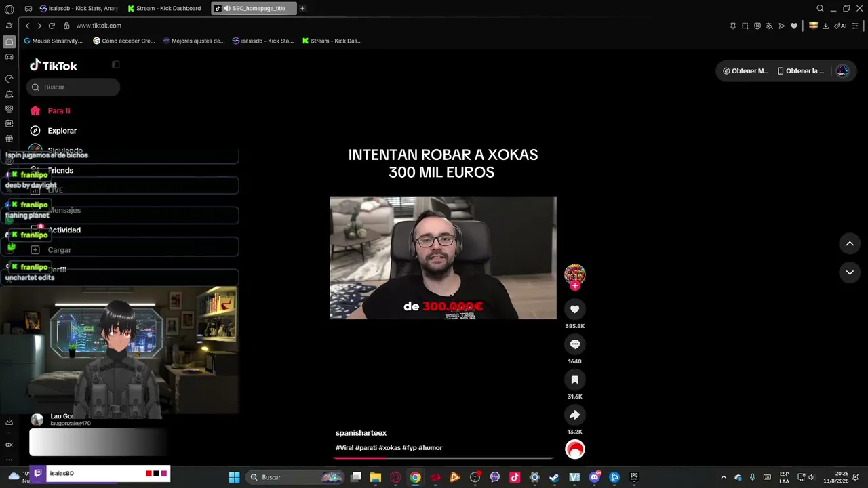This screenshot has height=488, width=868.
Task: Collapse the TikTok sidebar panel
Action: coord(116,65)
